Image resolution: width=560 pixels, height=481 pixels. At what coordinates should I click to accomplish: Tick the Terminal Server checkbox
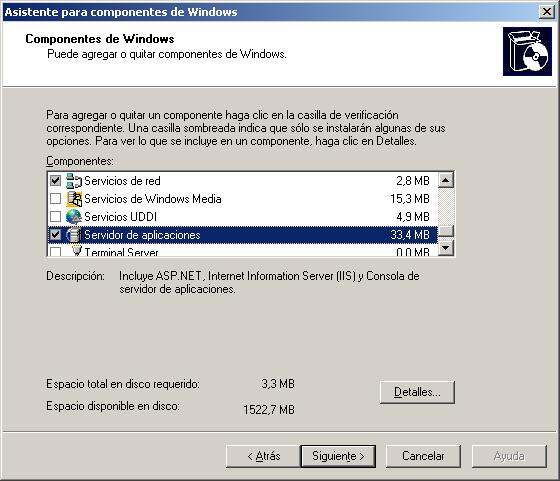click(x=55, y=251)
